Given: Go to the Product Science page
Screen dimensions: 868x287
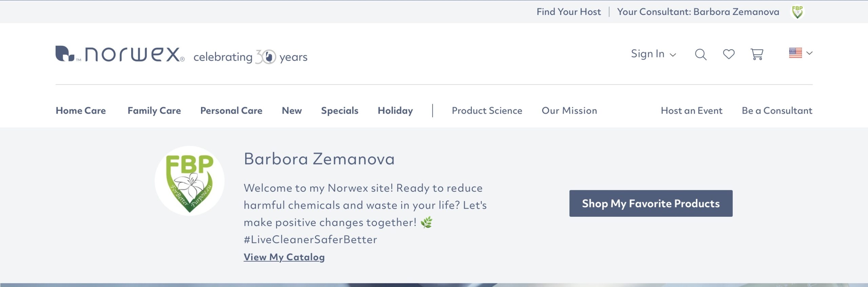Looking at the screenshot, I should point(487,111).
